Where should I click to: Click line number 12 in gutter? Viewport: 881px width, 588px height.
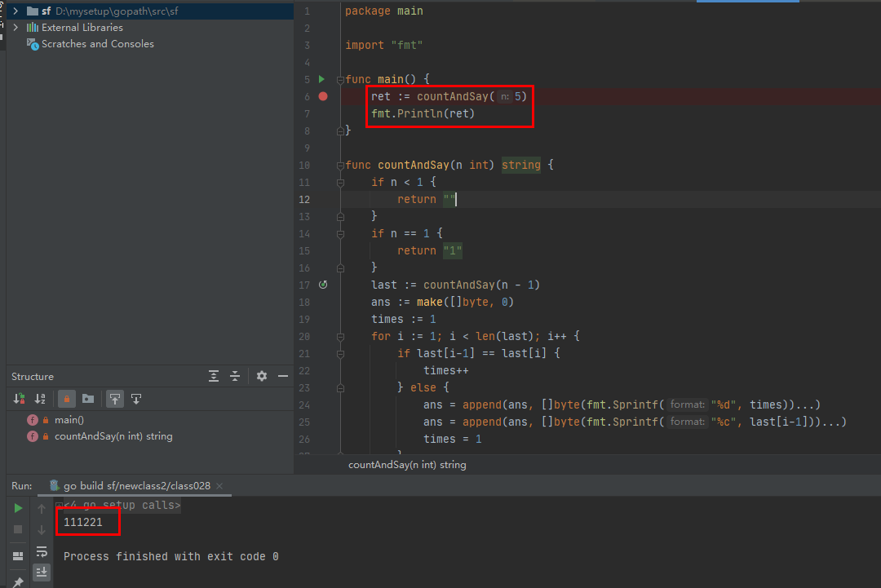pos(304,199)
